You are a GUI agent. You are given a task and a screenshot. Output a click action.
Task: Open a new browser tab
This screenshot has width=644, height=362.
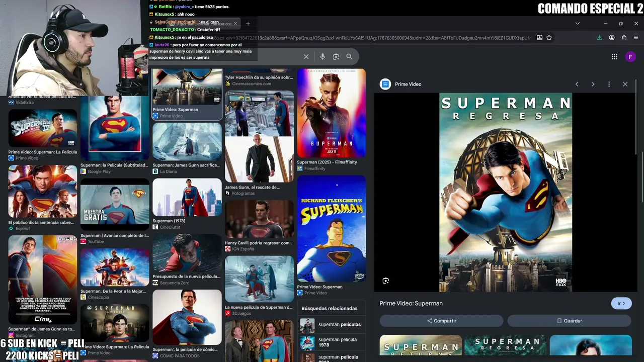[x=248, y=24]
